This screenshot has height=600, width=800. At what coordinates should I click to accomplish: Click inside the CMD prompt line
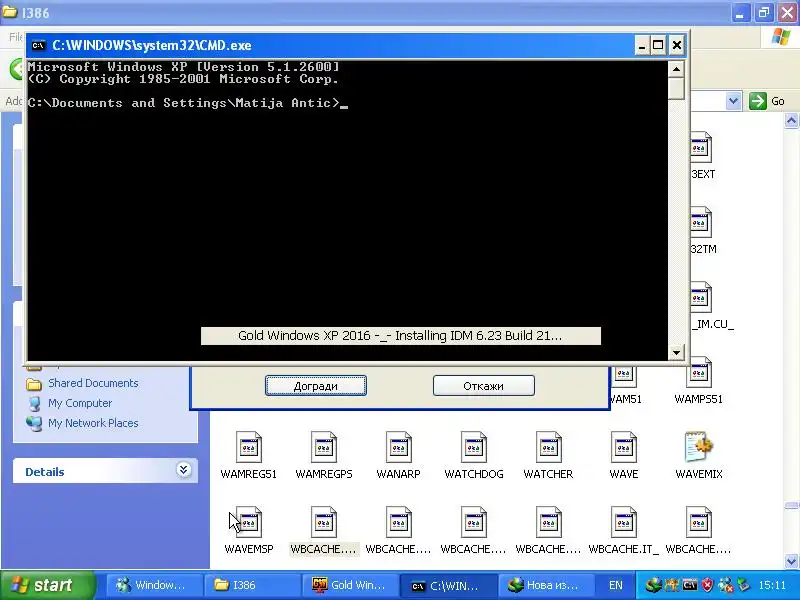pyautogui.click(x=188, y=103)
